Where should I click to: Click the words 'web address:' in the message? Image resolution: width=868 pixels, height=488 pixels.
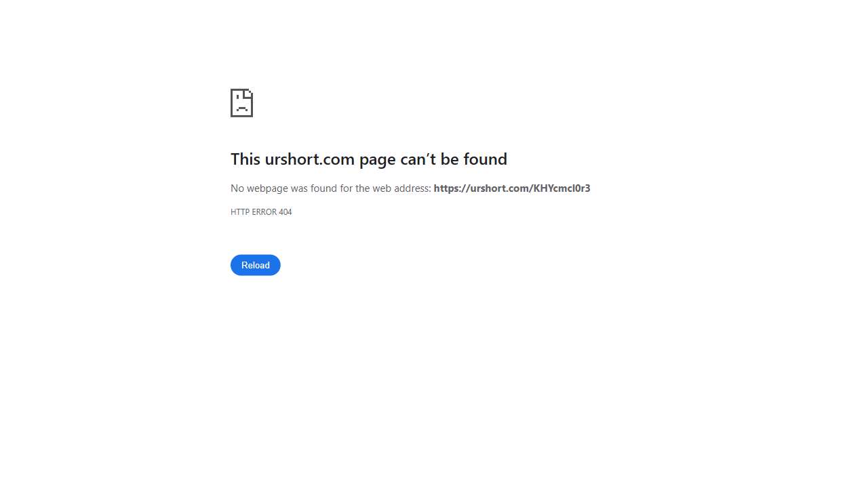tap(402, 188)
